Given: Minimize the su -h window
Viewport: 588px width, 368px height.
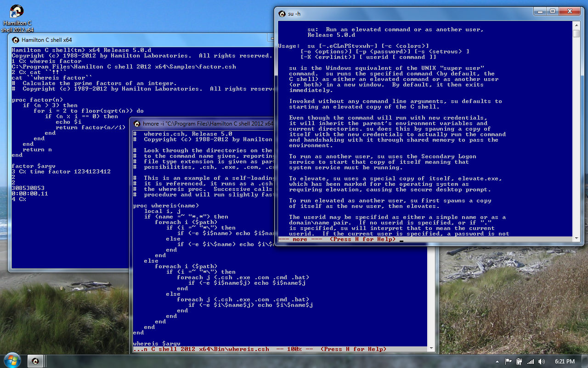Looking at the screenshot, I should coord(541,11).
